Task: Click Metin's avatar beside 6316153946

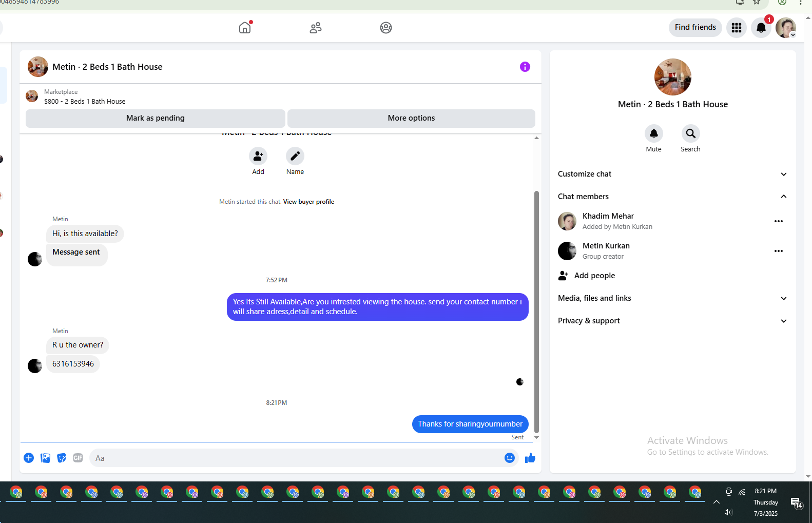Action: coord(35,365)
